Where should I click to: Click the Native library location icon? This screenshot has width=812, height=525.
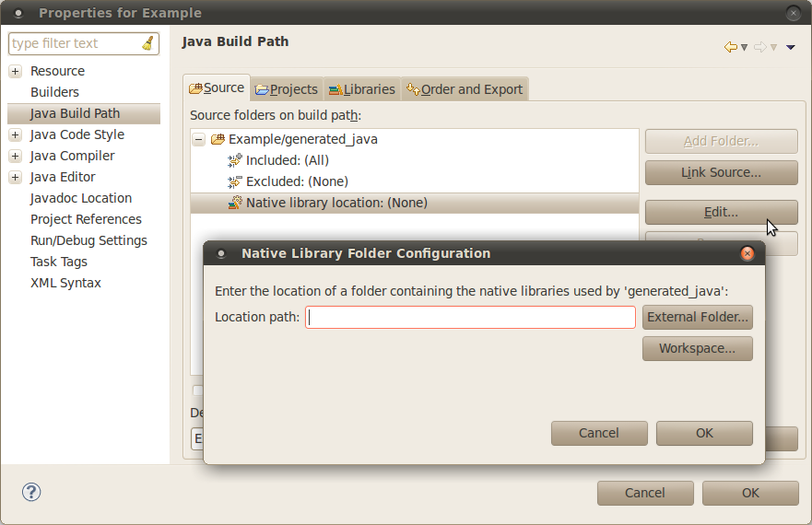click(235, 203)
